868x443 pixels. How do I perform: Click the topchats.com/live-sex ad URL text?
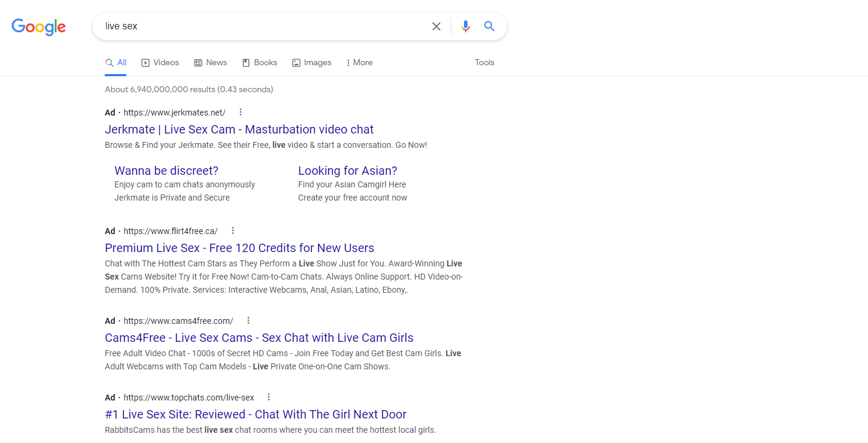[x=189, y=398]
